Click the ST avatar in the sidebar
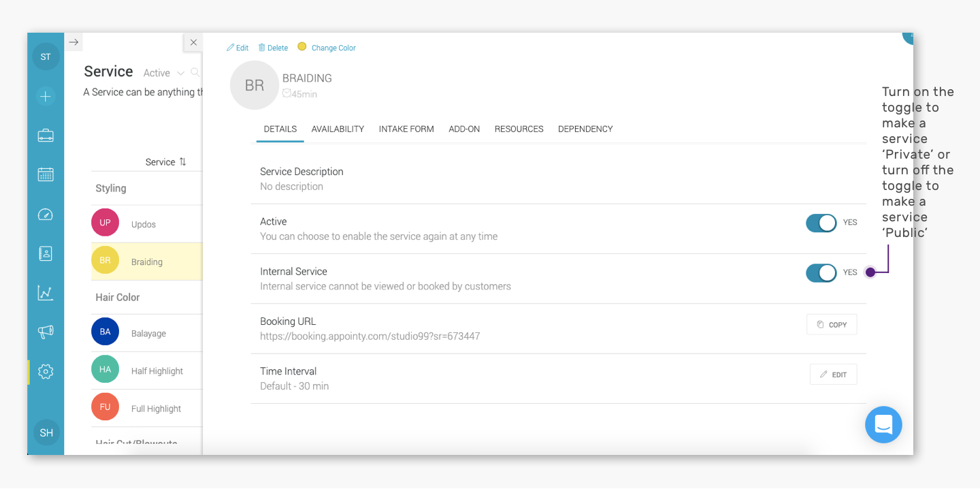This screenshot has width=980, height=489. click(46, 57)
